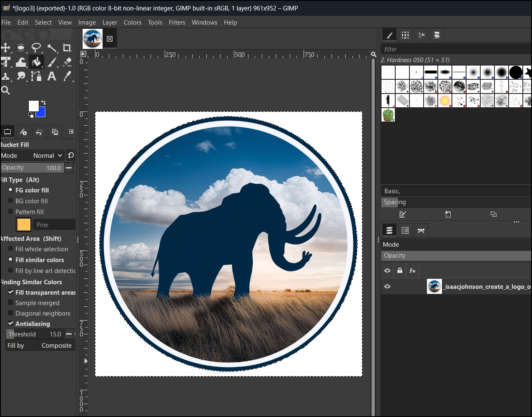Enable the Sample merged checkbox

pos(11,303)
